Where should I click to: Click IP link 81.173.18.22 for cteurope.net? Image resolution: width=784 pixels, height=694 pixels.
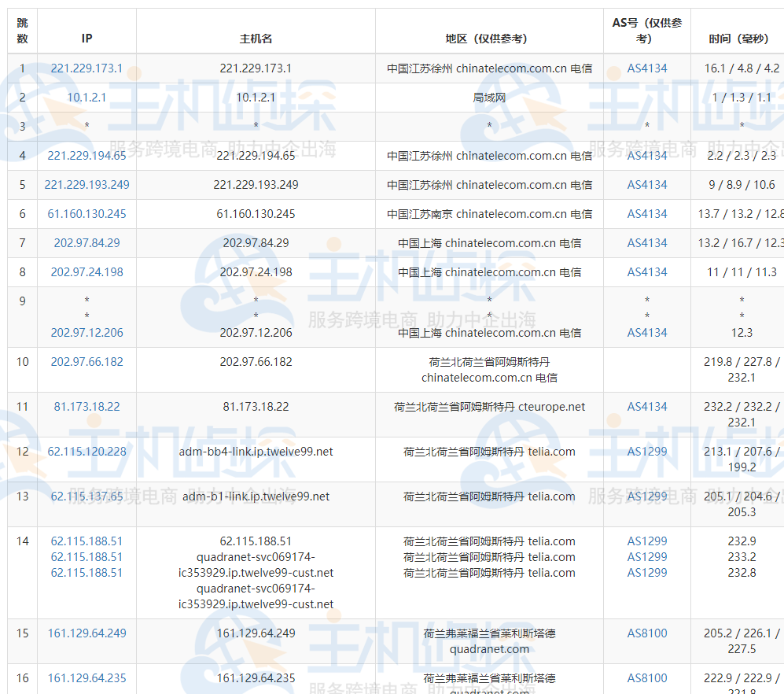86,407
